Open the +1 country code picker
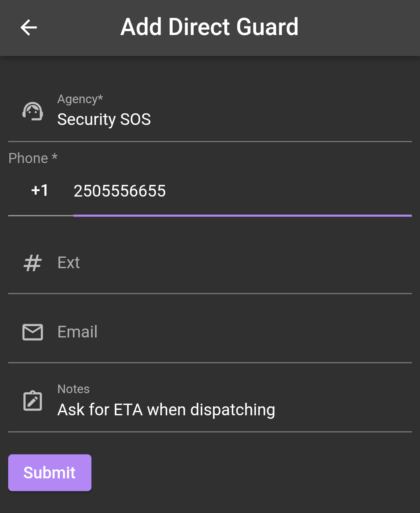The height and width of the screenshot is (513, 420). [x=40, y=191]
